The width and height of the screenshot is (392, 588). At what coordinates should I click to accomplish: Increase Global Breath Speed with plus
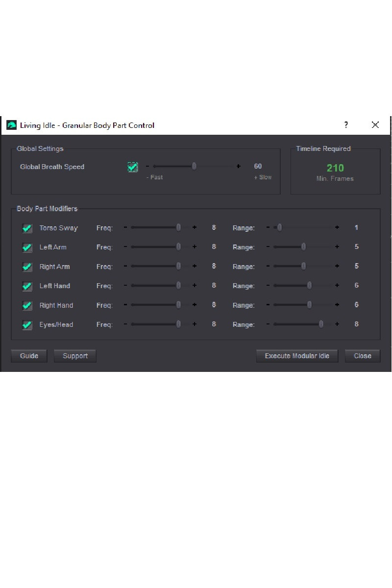click(239, 166)
